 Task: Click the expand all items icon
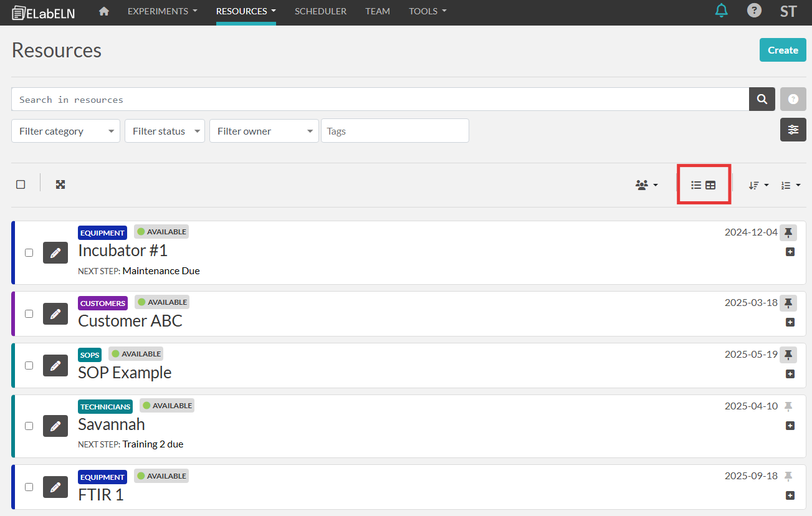pos(60,184)
